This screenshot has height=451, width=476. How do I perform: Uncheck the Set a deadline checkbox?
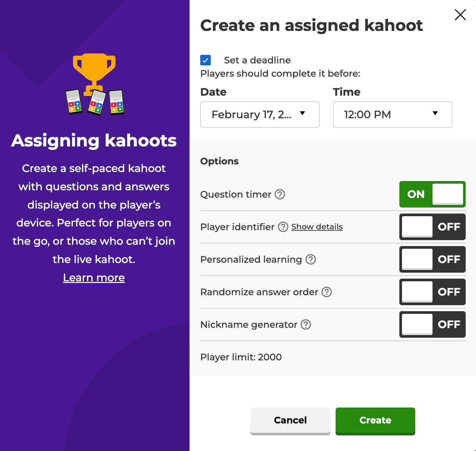tap(205, 60)
